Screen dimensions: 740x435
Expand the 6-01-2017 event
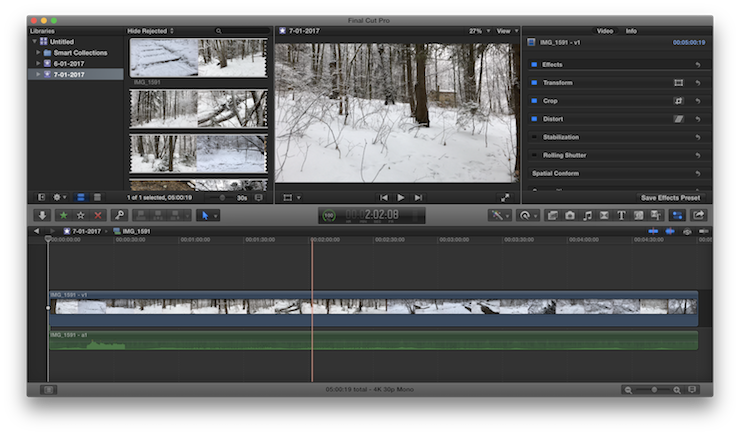coord(39,63)
